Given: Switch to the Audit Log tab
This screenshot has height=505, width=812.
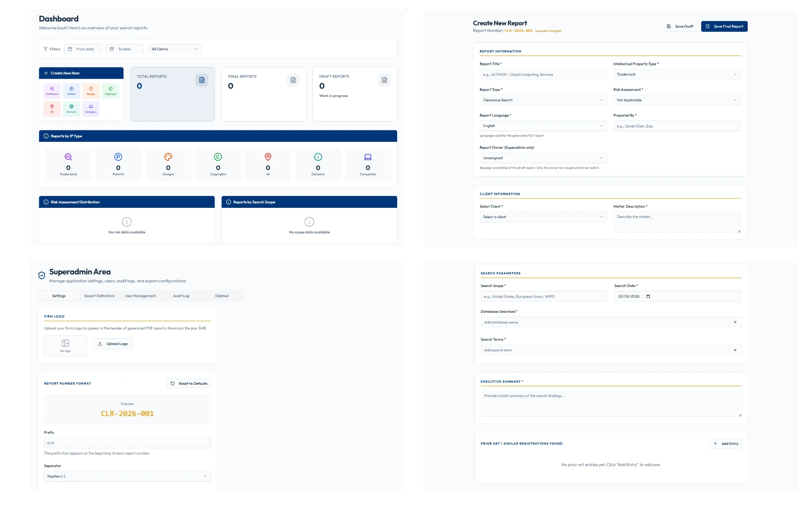Looking at the screenshot, I should pyautogui.click(x=181, y=296).
